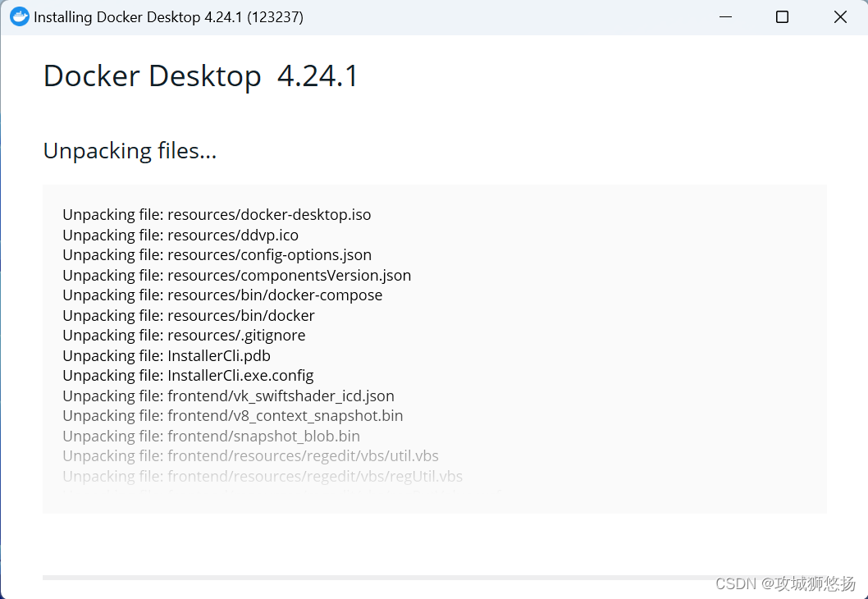Select the v8_context_snapshot.bin entry
868x599 pixels.
pos(232,415)
